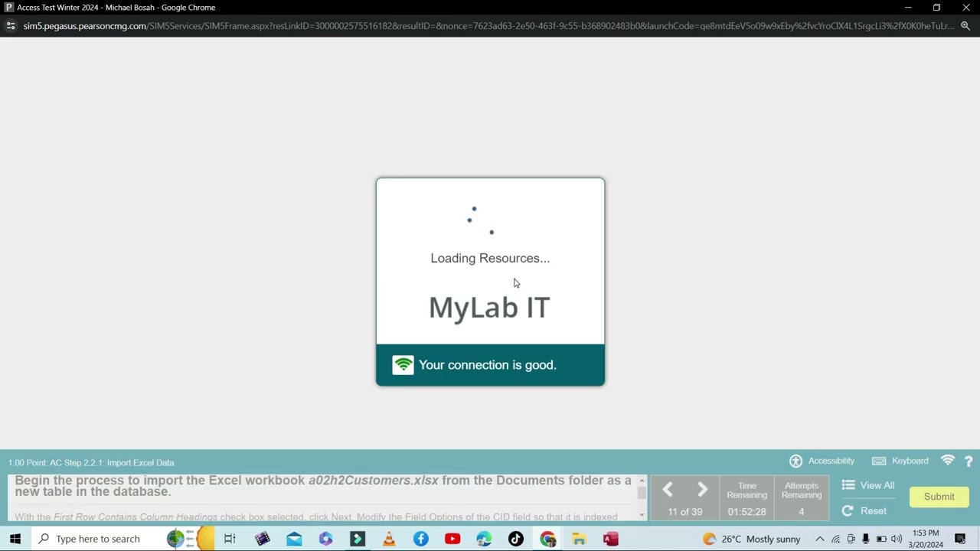The width and height of the screenshot is (980, 551).
Task: Open File Explorer from taskbar
Action: click(x=579, y=539)
